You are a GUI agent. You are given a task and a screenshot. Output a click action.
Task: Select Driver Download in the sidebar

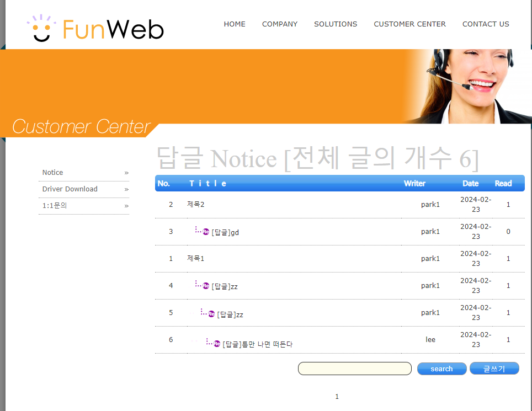tap(70, 189)
